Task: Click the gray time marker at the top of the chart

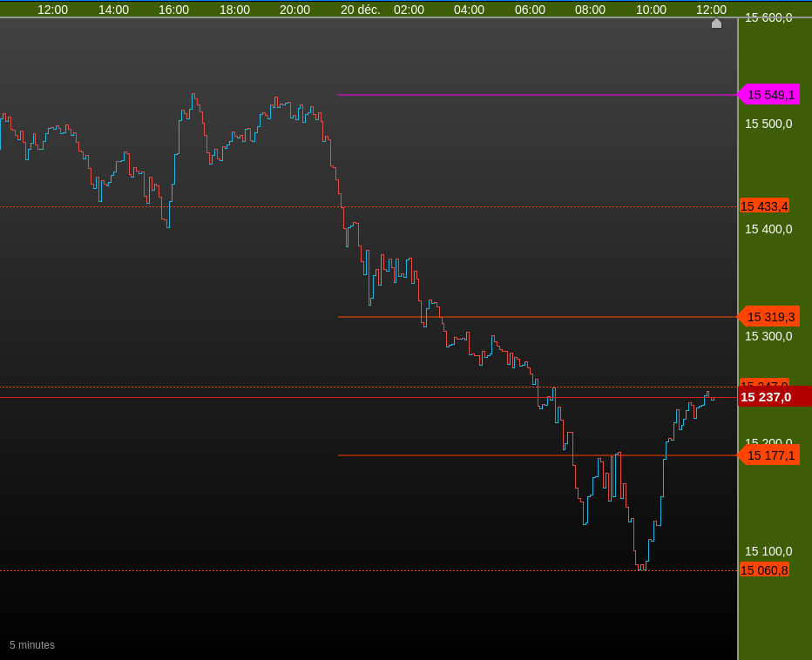Action: tap(717, 23)
